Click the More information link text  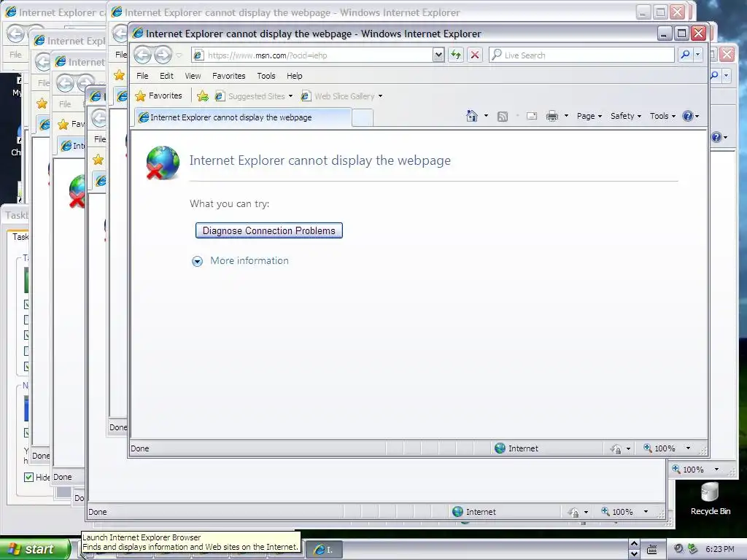pos(249,260)
